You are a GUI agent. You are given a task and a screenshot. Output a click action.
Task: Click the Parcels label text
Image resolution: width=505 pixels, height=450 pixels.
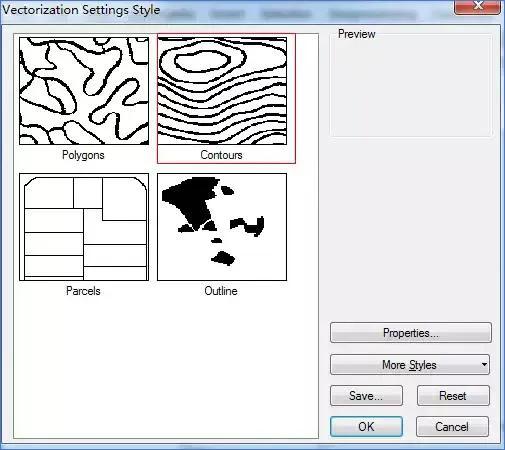coord(83,291)
